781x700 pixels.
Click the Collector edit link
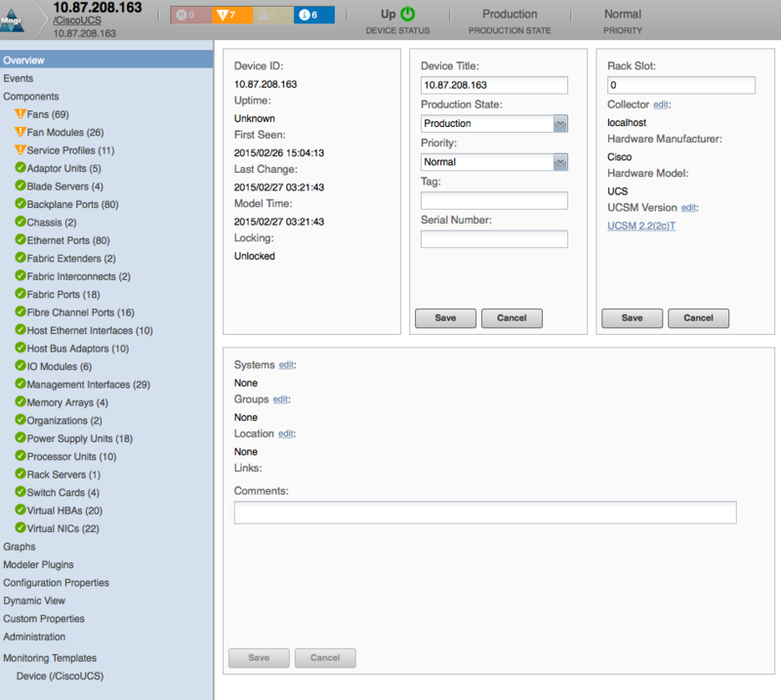[661, 104]
